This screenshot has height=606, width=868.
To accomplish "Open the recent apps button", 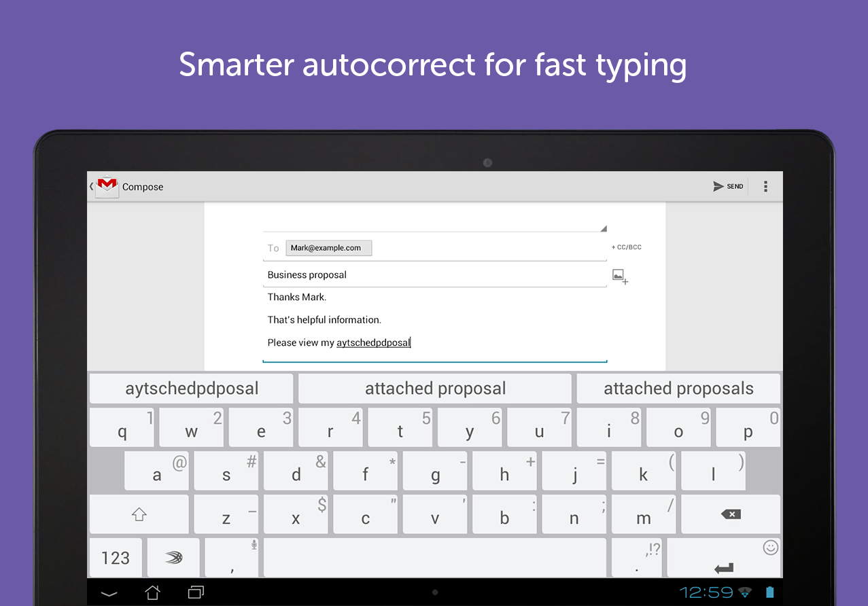I will (196, 592).
